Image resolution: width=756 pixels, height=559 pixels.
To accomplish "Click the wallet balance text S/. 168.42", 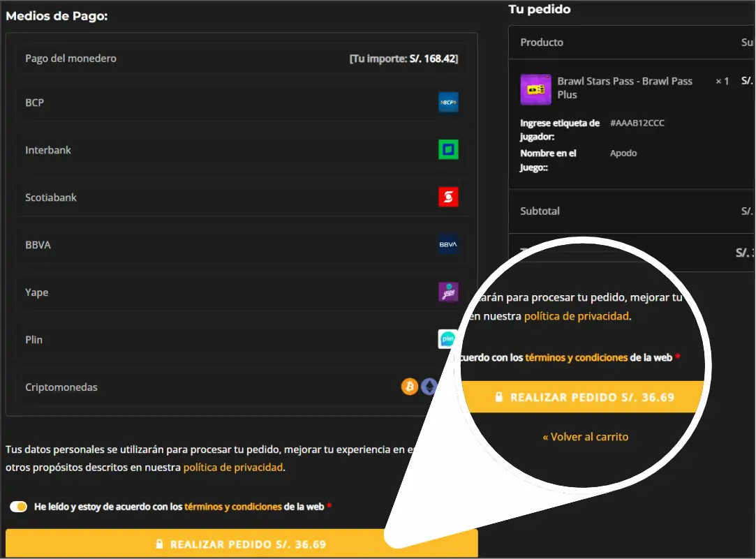I will [x=433, y=59].
